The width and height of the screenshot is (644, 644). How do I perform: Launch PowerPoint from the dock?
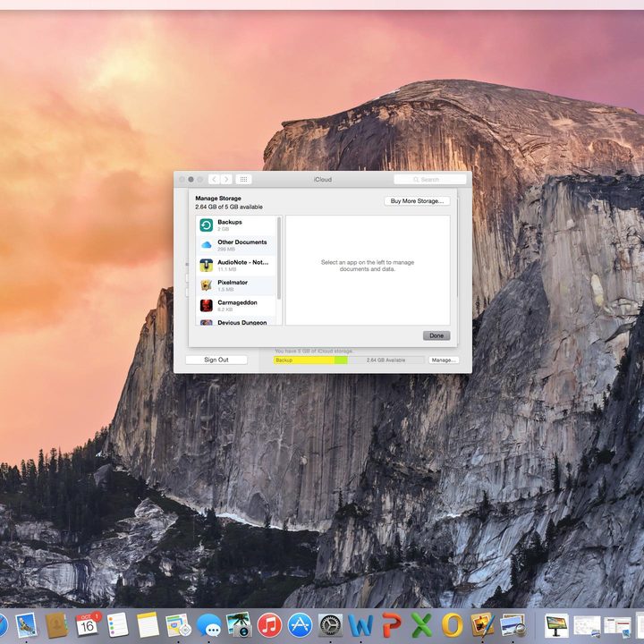tap(391, 625)
